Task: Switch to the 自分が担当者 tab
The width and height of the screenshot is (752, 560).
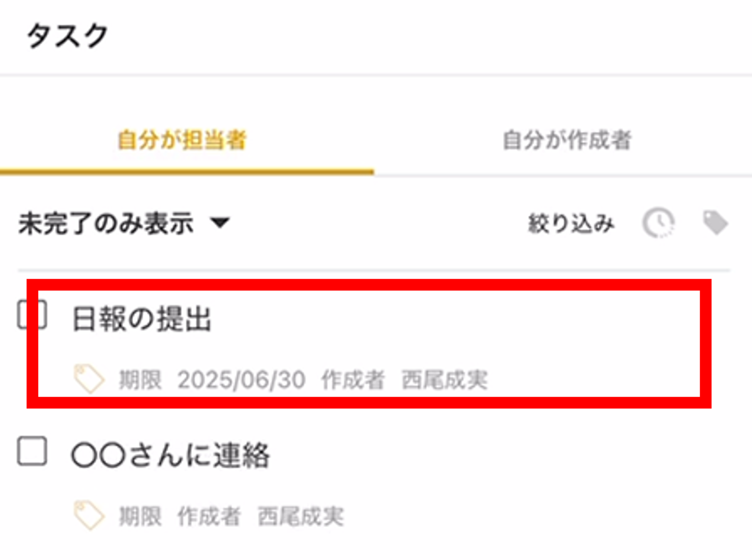Action: pos(182,140)
